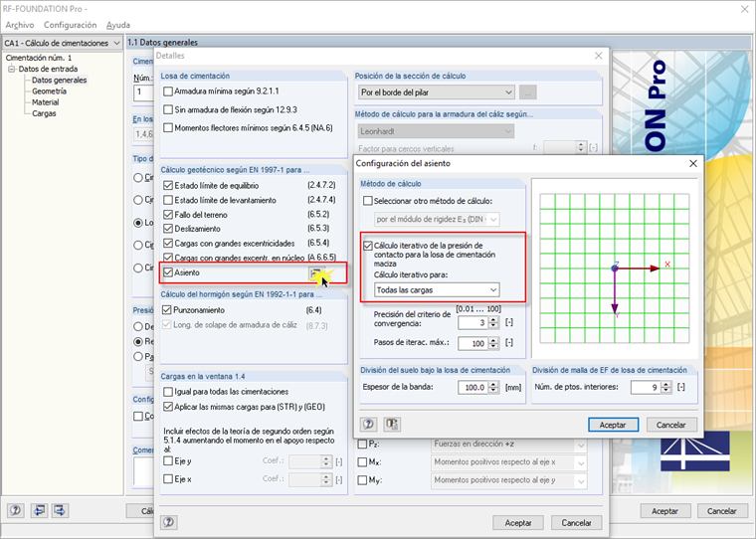Click the foundation mesh preview grid

(x=615, y=269)
